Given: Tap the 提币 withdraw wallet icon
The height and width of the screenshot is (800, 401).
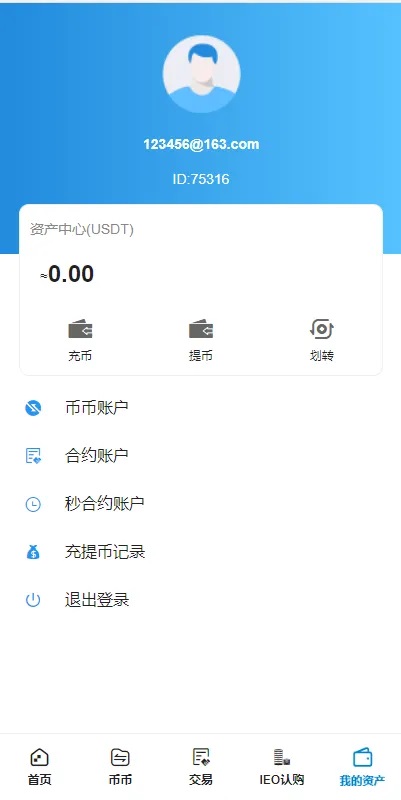Looking at the screenshot, I should click(201, 329).
